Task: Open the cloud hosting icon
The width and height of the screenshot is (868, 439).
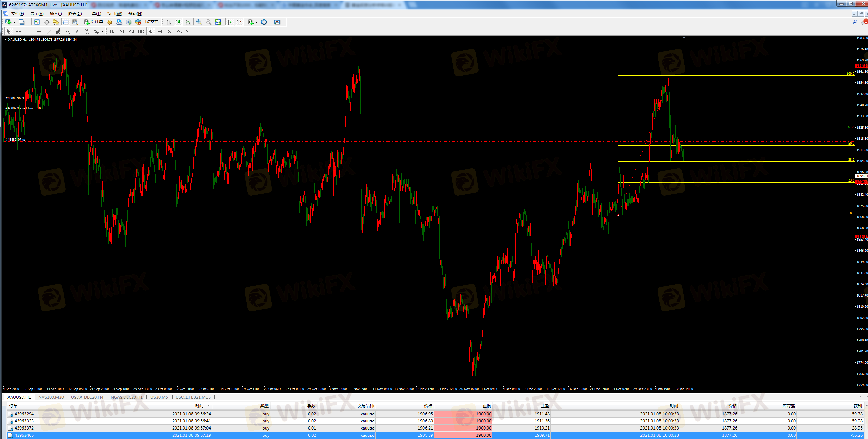Action: click(x=119, y=22)
